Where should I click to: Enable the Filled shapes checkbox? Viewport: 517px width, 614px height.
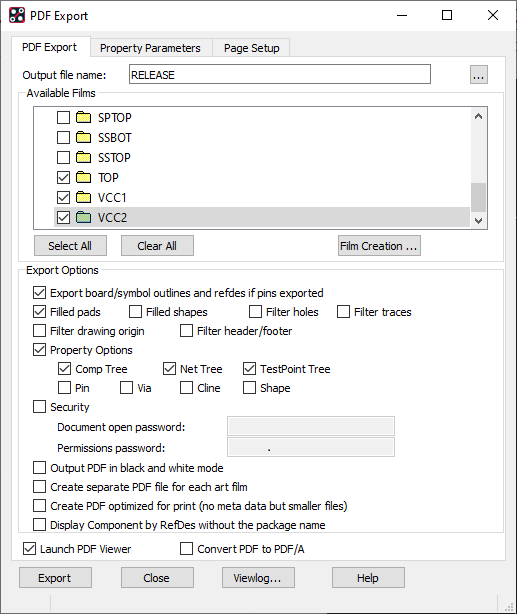pos(136,312)
